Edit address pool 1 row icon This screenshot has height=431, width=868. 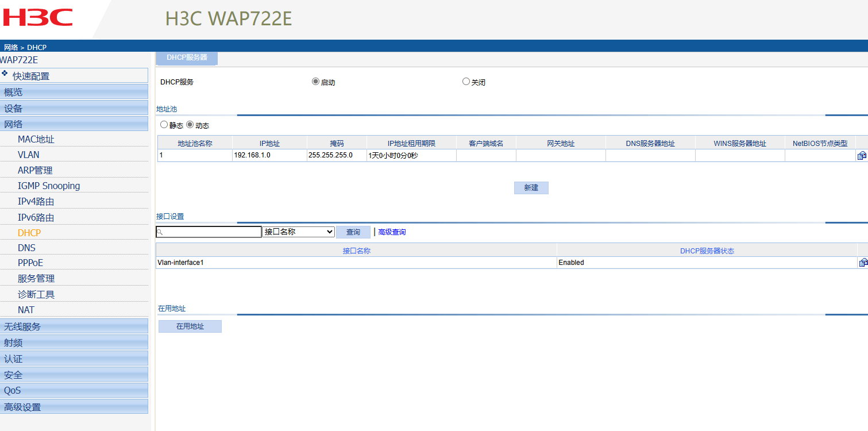pos(862,155)
